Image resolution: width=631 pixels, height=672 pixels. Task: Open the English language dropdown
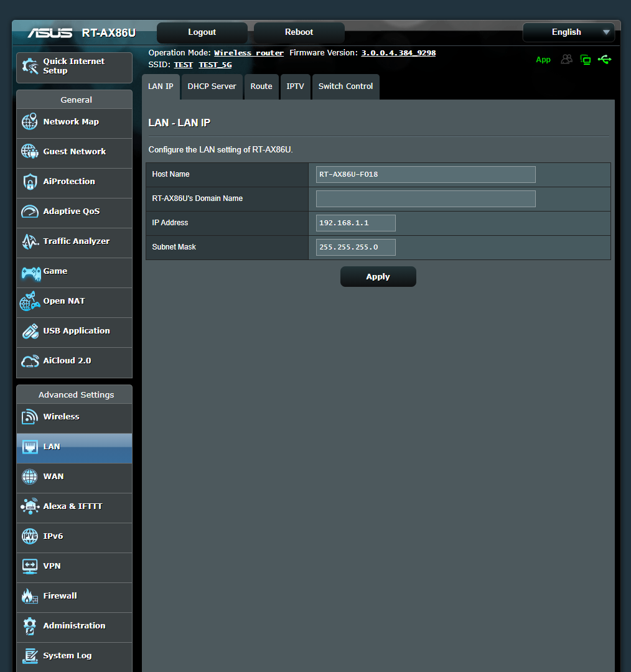tap(568, 32)
